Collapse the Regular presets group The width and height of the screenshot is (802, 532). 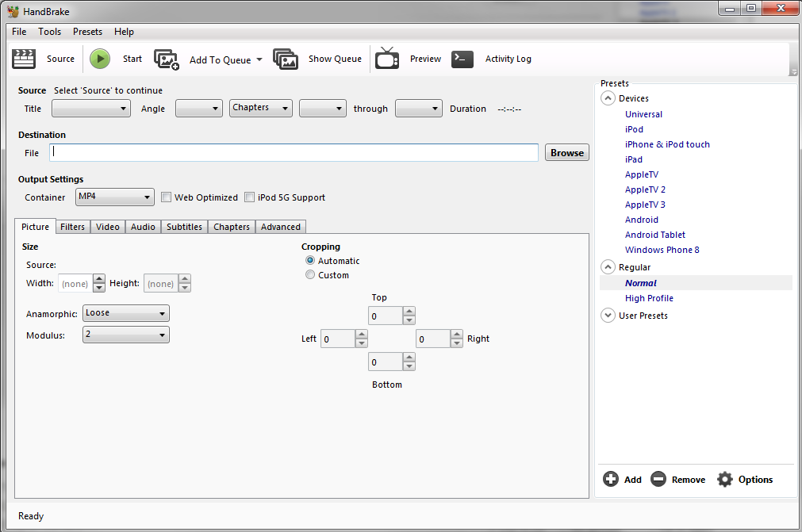point(608,266)
